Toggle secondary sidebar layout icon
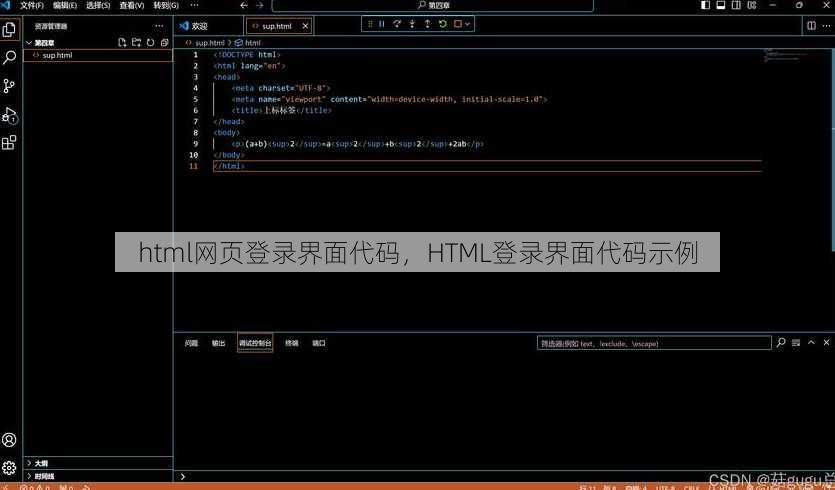835x490 pixels. click(736, 5)
